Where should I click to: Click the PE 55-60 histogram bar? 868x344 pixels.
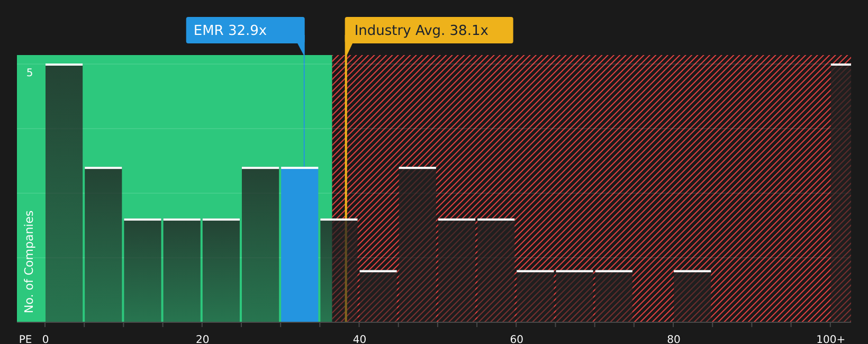tap(496, 270)
